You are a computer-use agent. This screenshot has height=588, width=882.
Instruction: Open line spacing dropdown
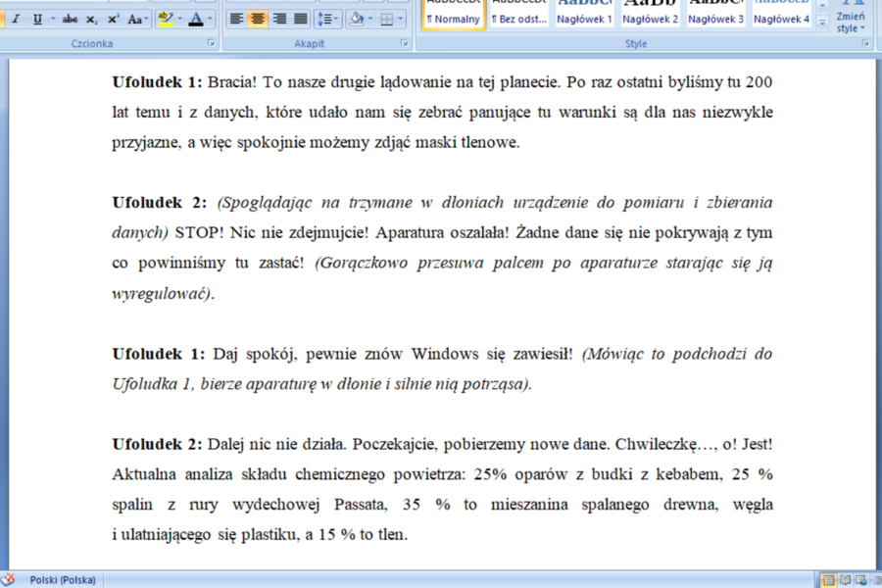(328, 19)
